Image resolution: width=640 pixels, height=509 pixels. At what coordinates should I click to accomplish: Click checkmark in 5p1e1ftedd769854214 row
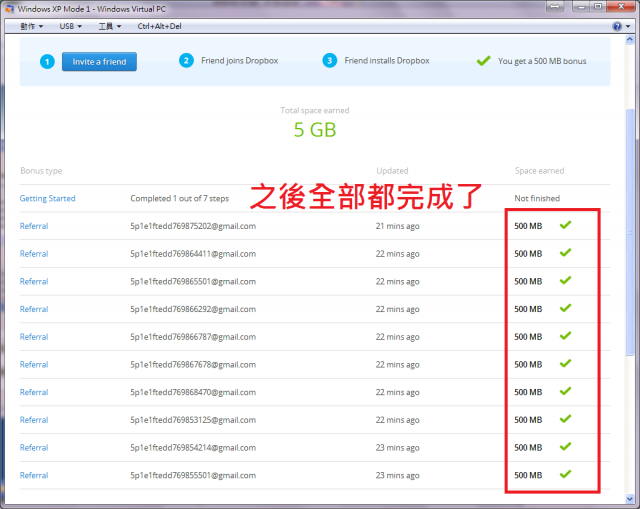point(565,447)
